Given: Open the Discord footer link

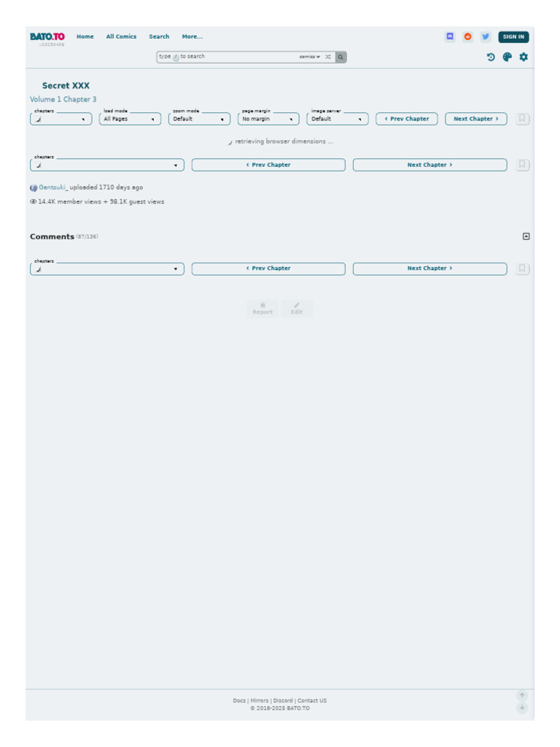Looking at the screenshot, I should tap(283, 701).
